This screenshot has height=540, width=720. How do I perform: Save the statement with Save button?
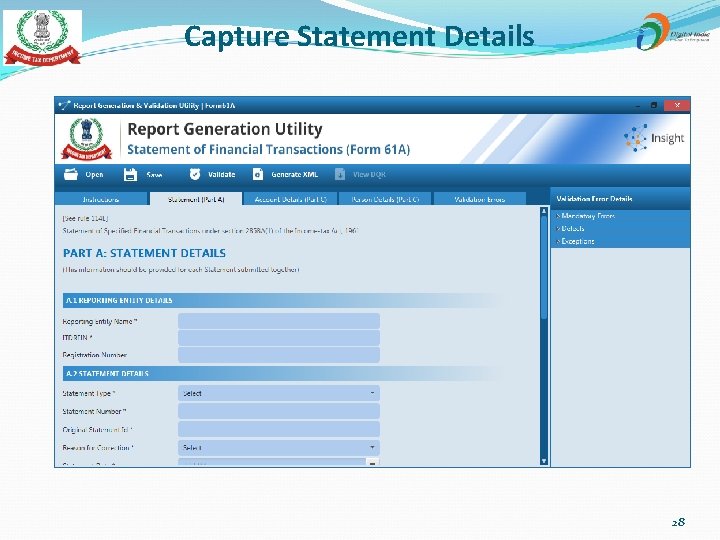(x=154, y=174)
